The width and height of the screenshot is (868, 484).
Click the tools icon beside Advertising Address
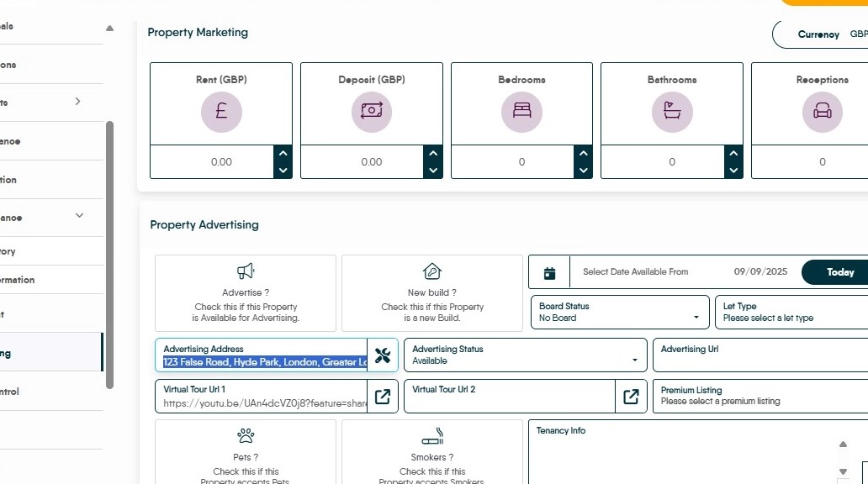383,355
